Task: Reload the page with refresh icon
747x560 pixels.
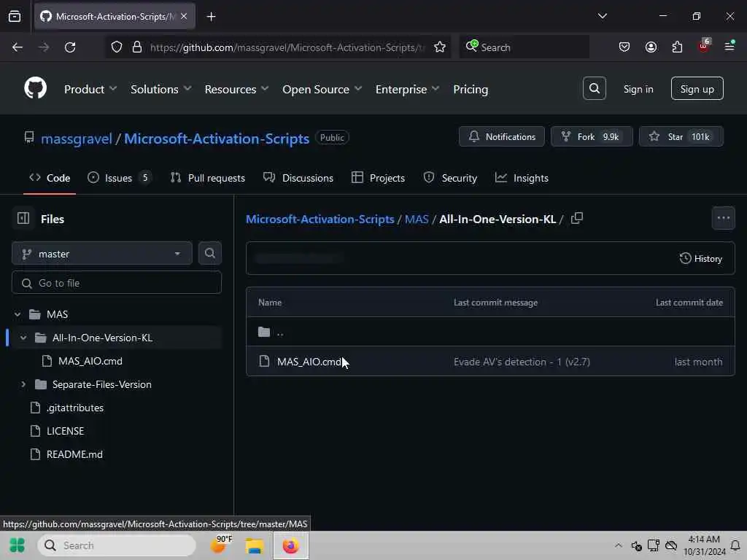Action: coord(70,47)
